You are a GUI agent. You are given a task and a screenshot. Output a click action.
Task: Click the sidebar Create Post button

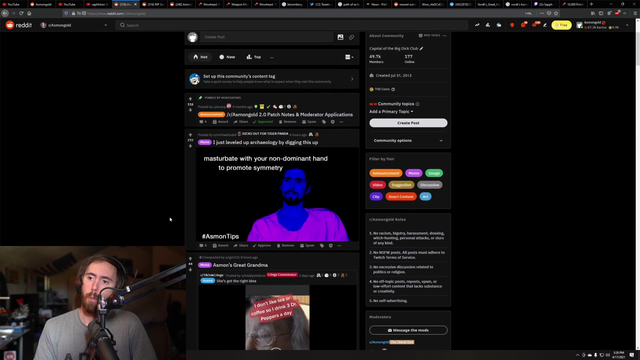click(x=408, y=123)
